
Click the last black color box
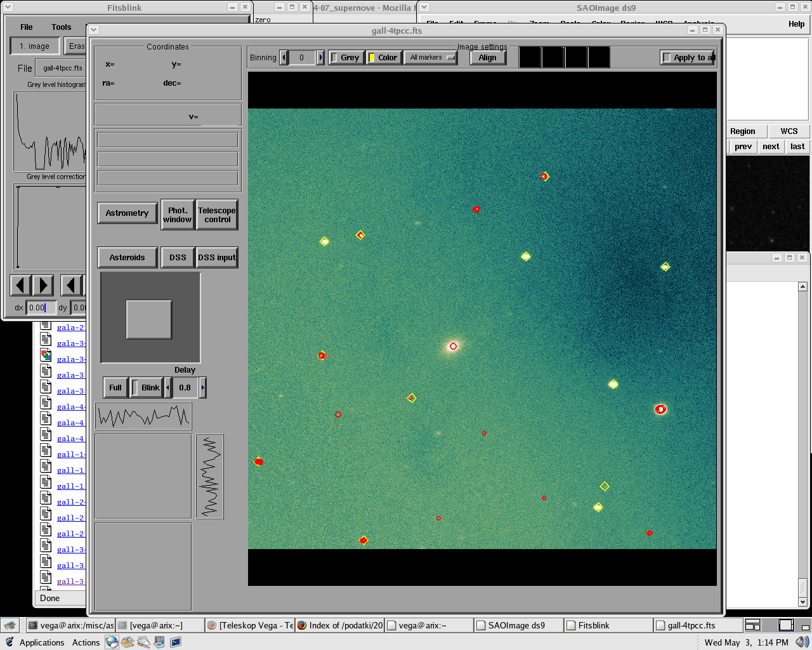point(599,57)
